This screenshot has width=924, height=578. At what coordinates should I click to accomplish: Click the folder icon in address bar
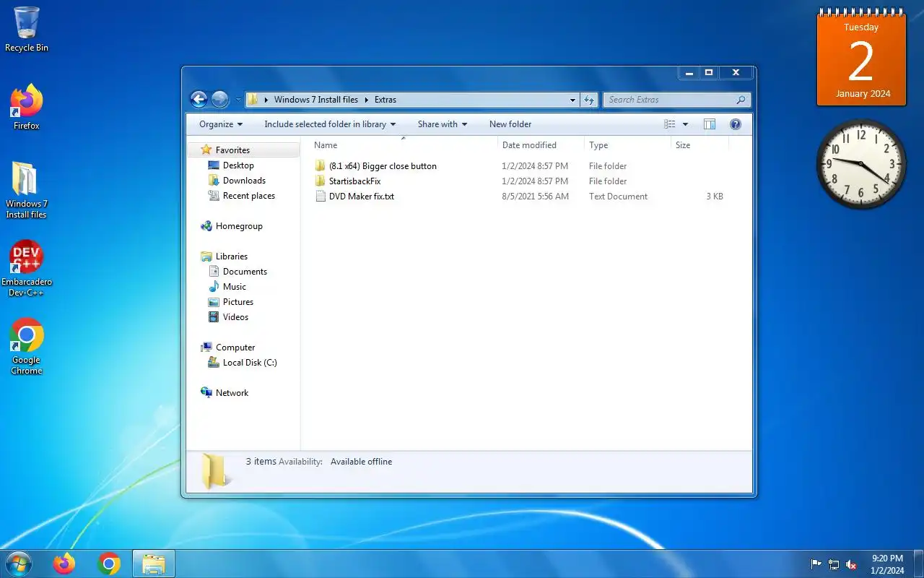(x=253, y=100)
